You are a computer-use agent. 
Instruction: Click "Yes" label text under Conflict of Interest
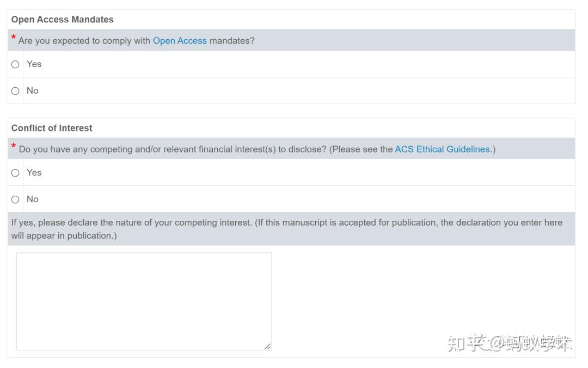point(34,172)
